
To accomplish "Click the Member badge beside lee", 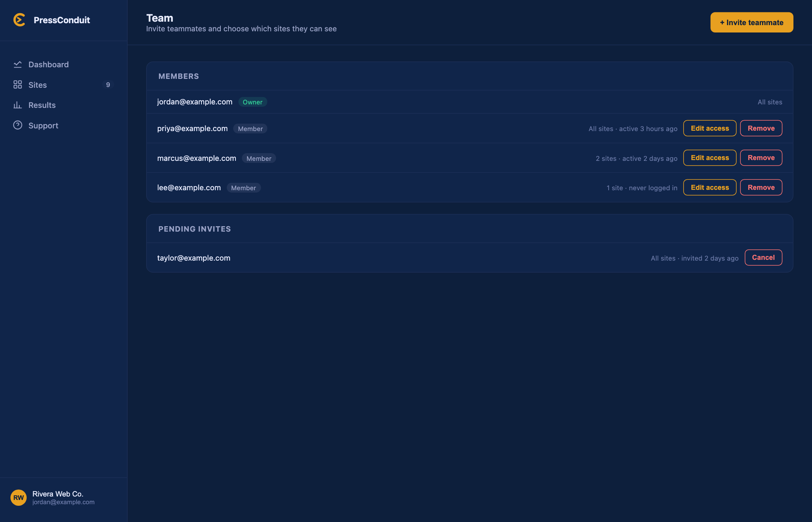I will click(x=244, y=188).
